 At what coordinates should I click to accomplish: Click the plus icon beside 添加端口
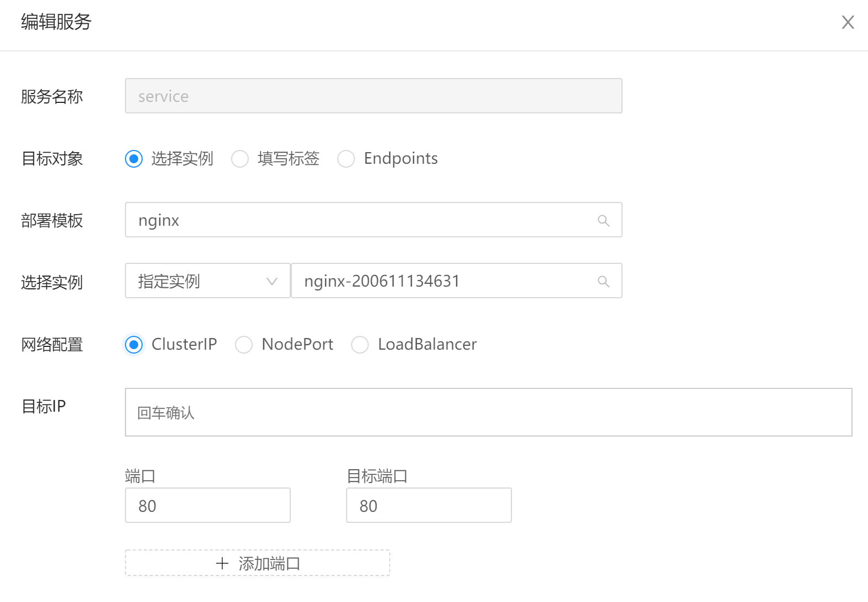pos(222,563)
